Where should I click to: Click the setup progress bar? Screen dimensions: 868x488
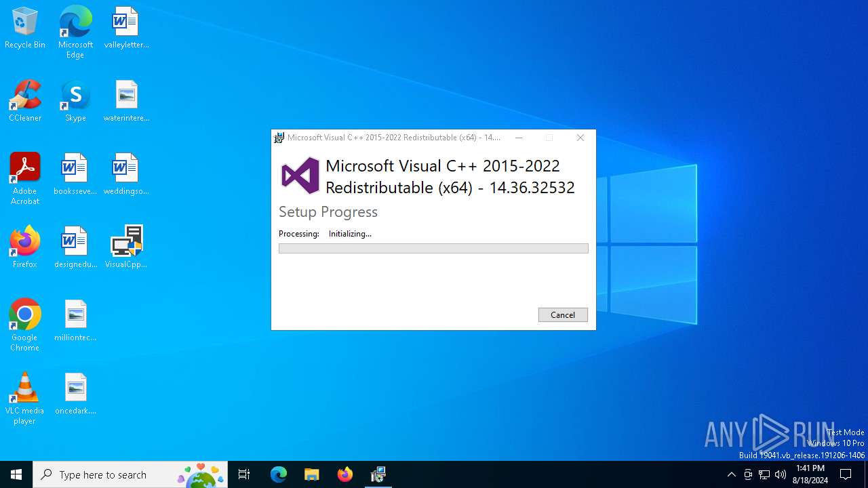pyautogui.click(x=433, y=249)
